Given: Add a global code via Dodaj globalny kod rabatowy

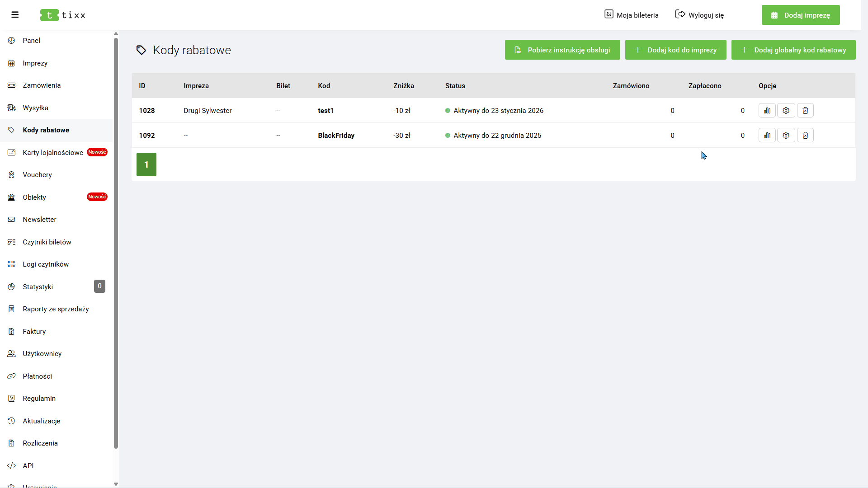Looking at the screenshot, I should [x=793, y=50].
